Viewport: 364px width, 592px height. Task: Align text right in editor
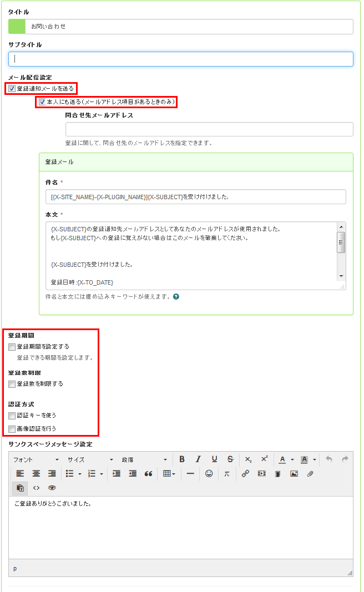click(52, 473)
